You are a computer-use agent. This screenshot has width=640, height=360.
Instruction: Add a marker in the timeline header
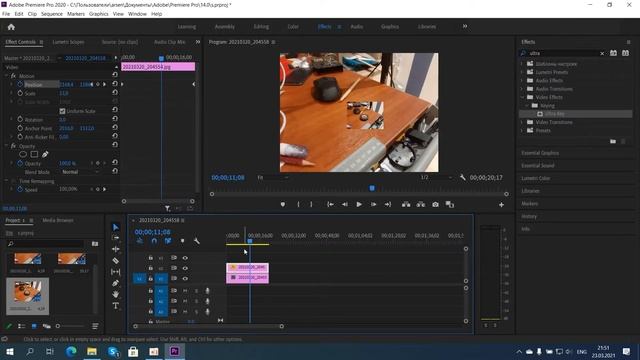[x=182, y=241]
